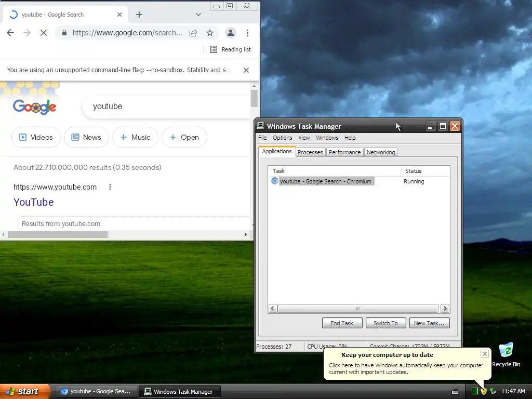Share this page using the share icon
Image resolution: width=532 pixels, height=399 pixels.
pos(193,33)
